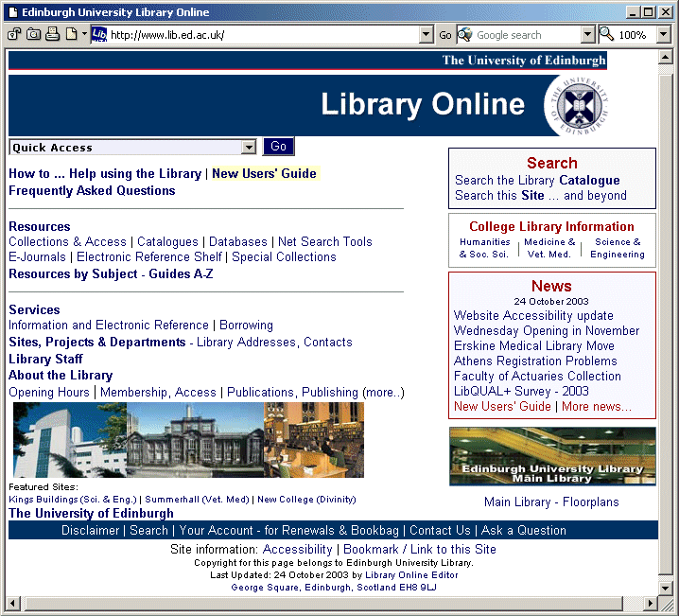Click the camera image-display icon in the toolbar
This screenshot has height=616, width=679.
pos(33,34)
